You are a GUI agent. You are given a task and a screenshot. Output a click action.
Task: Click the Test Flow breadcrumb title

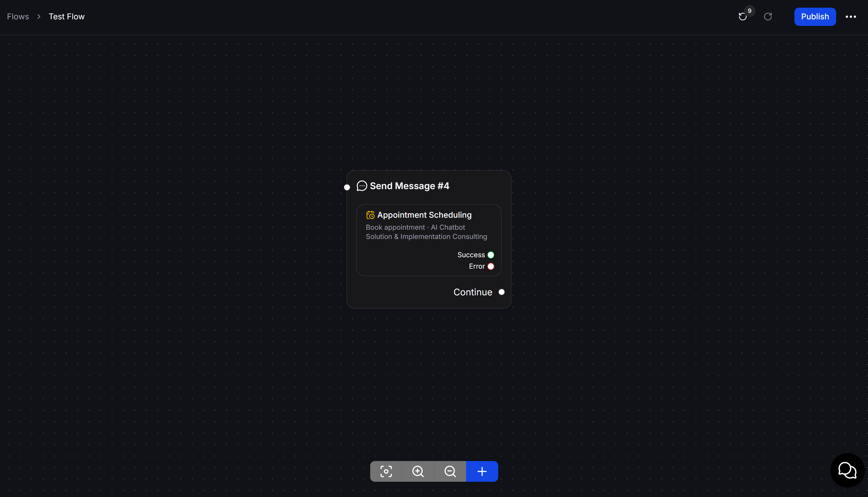(x=67, y=16)
